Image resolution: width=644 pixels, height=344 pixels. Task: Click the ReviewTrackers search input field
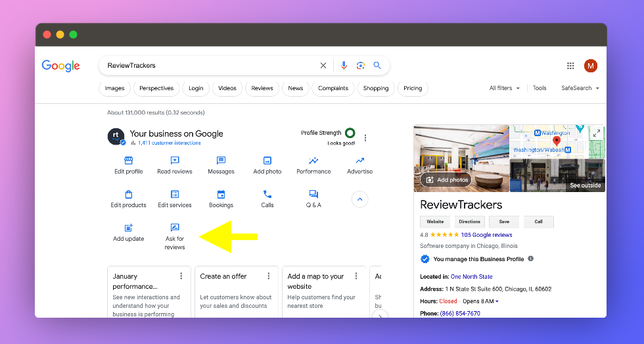pyautogui.click(x=210, y=65)
